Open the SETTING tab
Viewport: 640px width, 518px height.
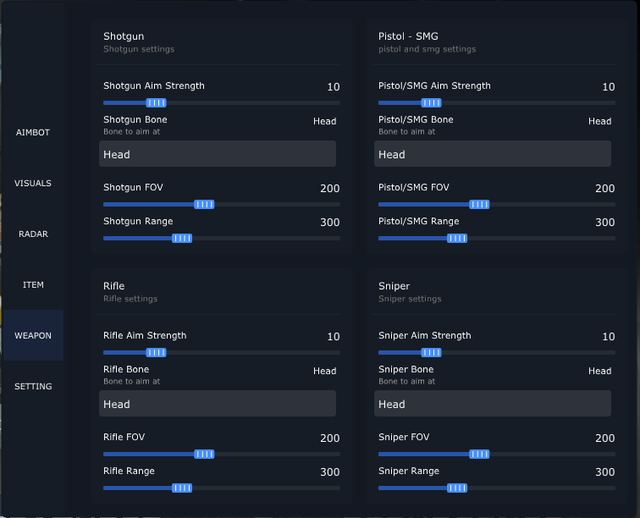(x=33, y=386)
